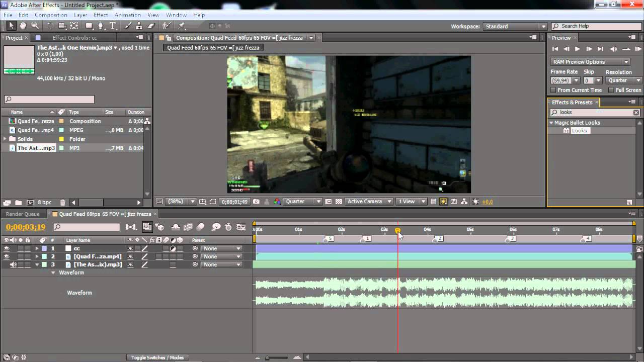Click the RAM Preview button
644x362 pixels.
pyautogui.click(x=637, y=49)
